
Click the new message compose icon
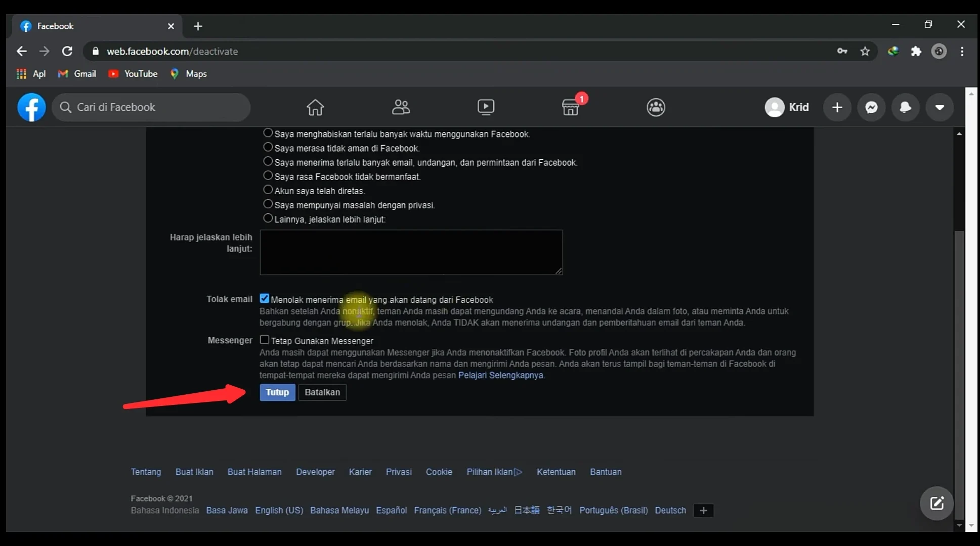click(x=936, y=503)
